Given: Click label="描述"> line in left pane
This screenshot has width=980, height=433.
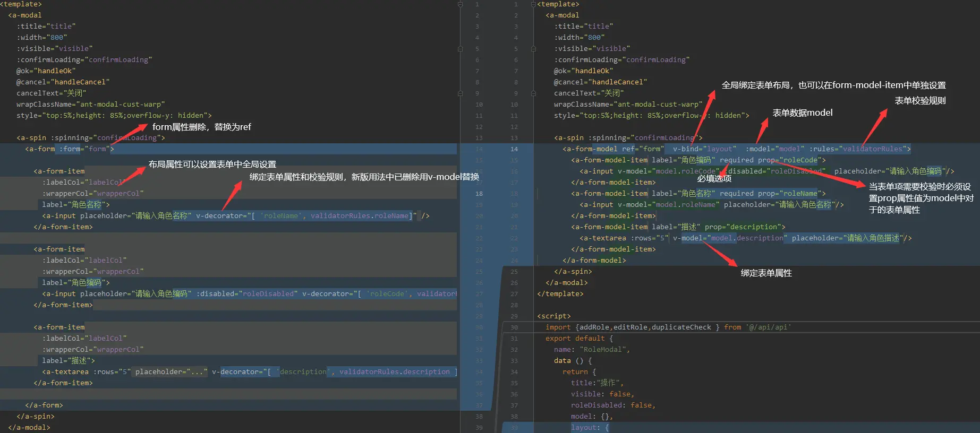Looking at the screenshot, I should [x=69, y=361].
